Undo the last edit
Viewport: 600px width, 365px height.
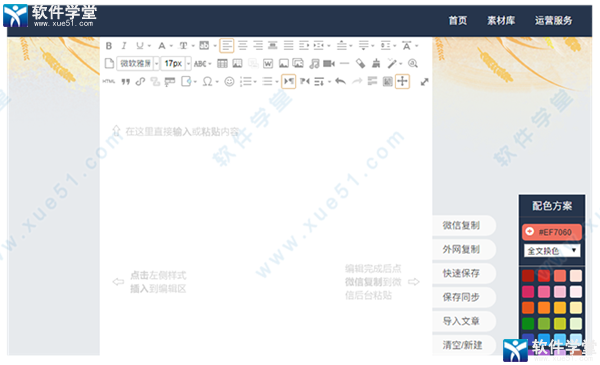(x=340, y=81)
